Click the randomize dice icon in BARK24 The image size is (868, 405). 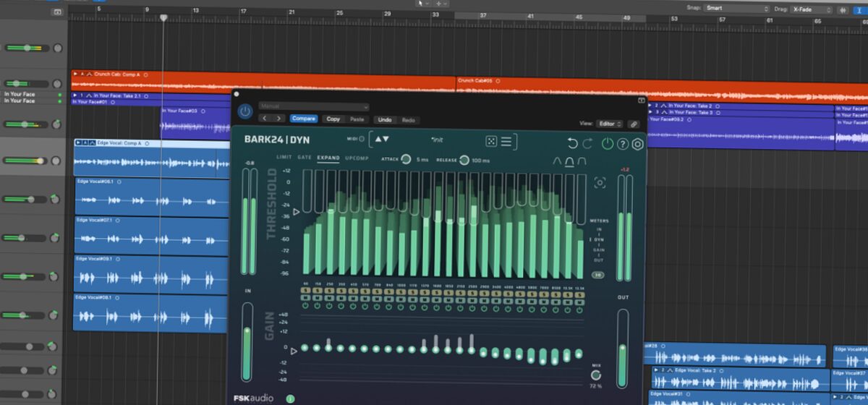[490, 141]
